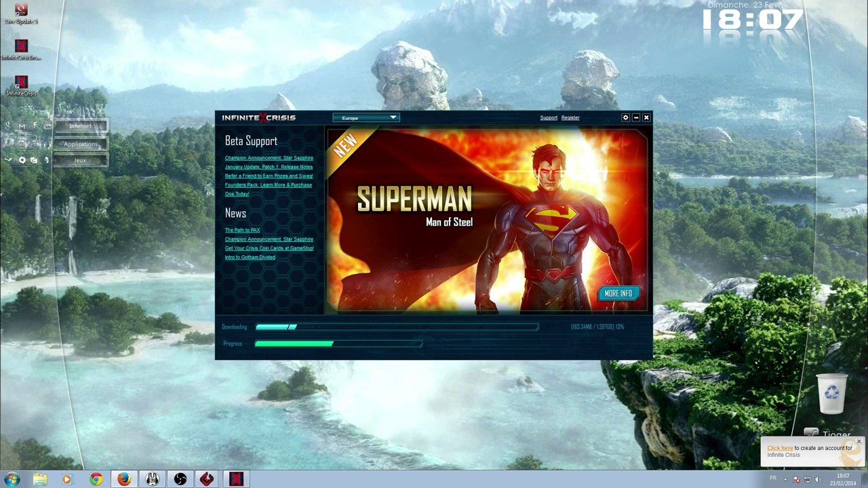Click the Support link in launcher
The width and height of the screenshot is (868, 488).
click(x=549, y=118)
